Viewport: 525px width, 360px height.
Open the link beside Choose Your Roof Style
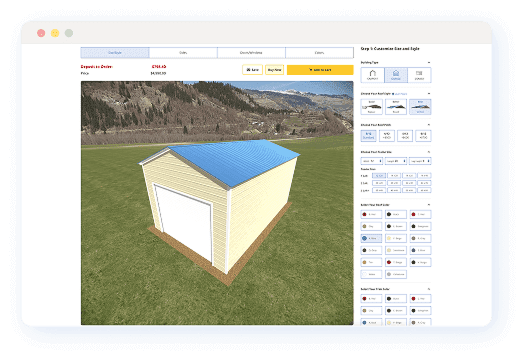[x=400, y=94]
